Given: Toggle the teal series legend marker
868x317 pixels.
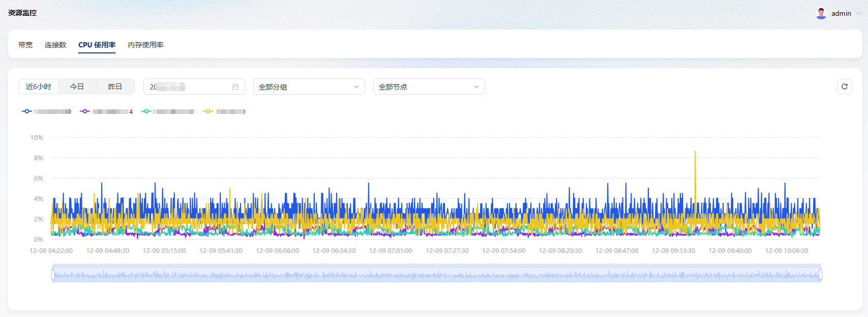Looking at the screenshot, I should point(146,111).
